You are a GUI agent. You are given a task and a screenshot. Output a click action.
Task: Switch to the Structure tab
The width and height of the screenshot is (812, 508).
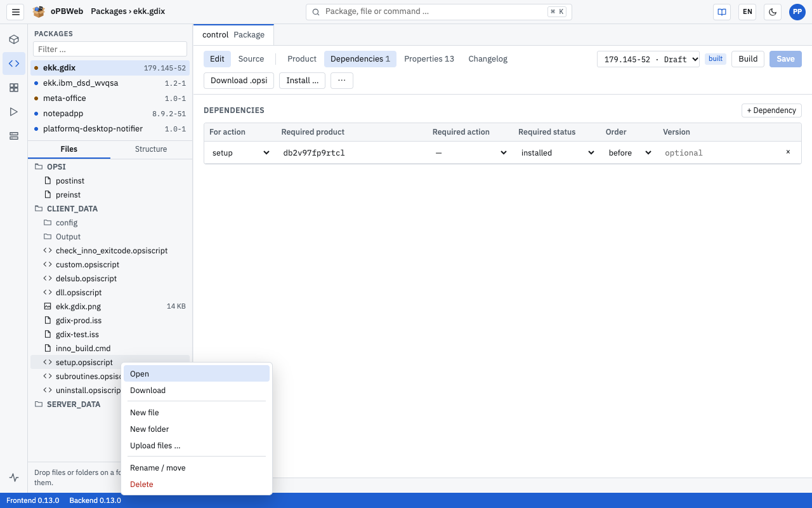(x=151, y=149)
